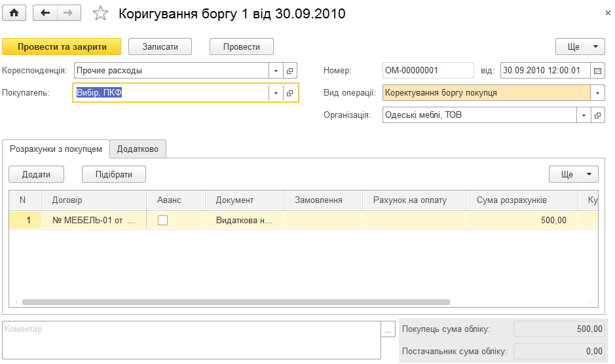Move the table horizontal scrollbar

tap(236, 302)
